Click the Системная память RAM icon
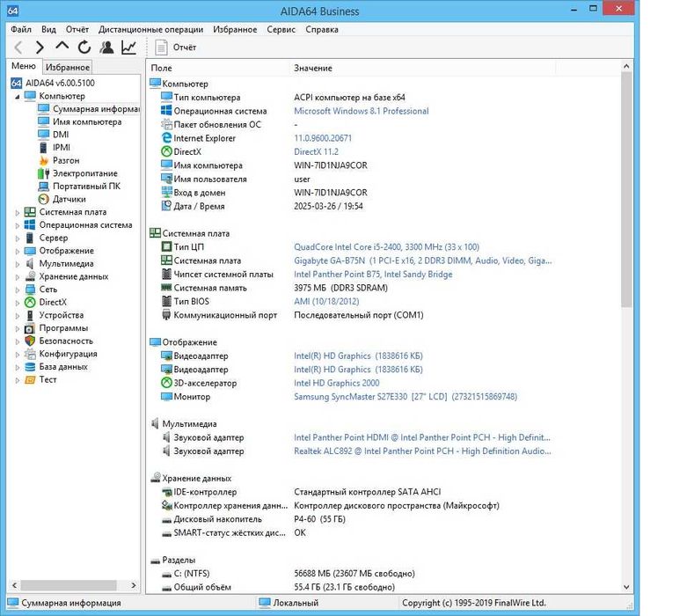687x616 pixels. click(166, 288)
